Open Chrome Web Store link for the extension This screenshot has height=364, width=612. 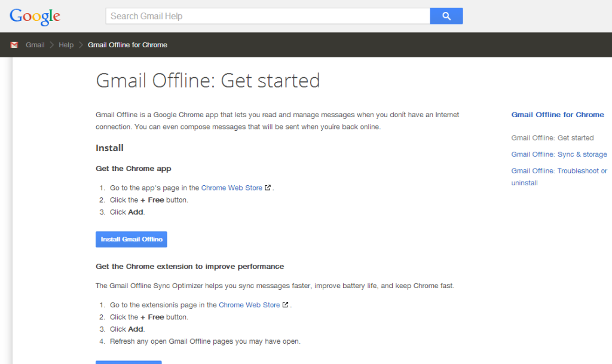(x=249, y=305)
